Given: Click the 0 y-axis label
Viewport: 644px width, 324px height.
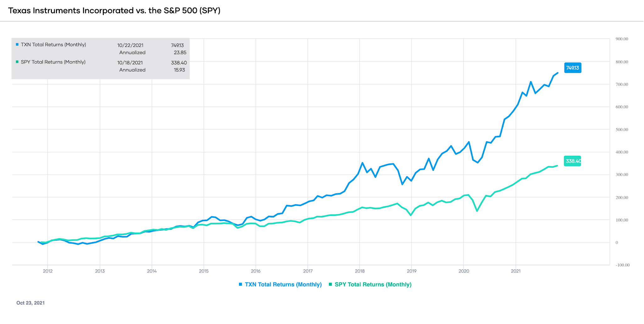Looking at the screenshot, I should [617, 243].
